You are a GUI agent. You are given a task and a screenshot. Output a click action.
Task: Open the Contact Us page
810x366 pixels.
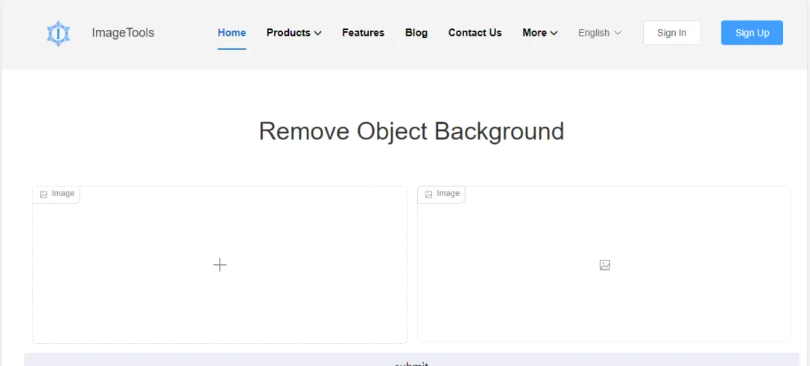475,33
